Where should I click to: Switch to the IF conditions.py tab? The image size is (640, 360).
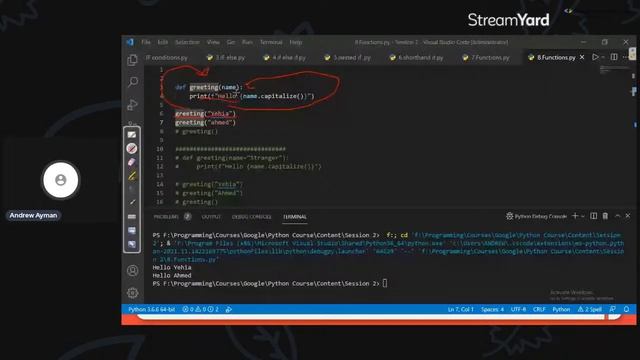point(167,58)
